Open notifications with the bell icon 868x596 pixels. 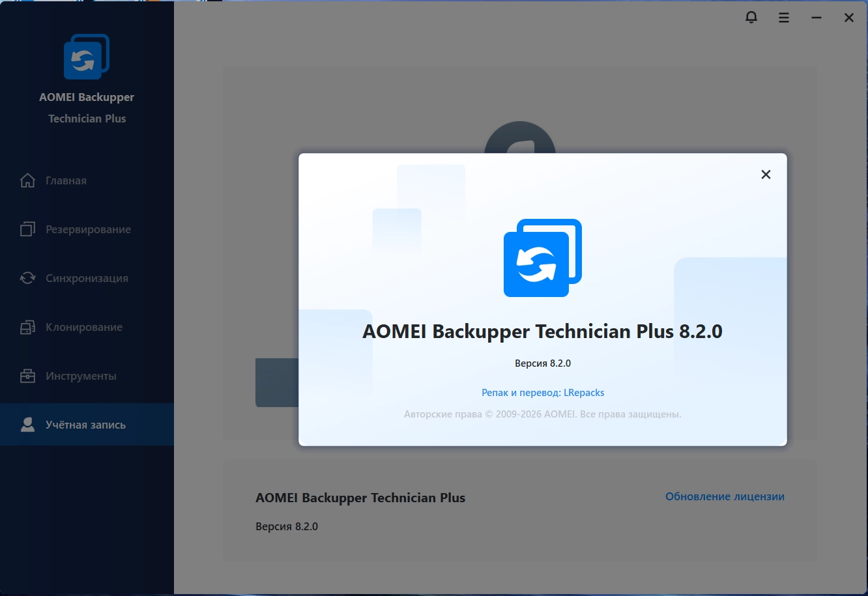pos(751,18)
